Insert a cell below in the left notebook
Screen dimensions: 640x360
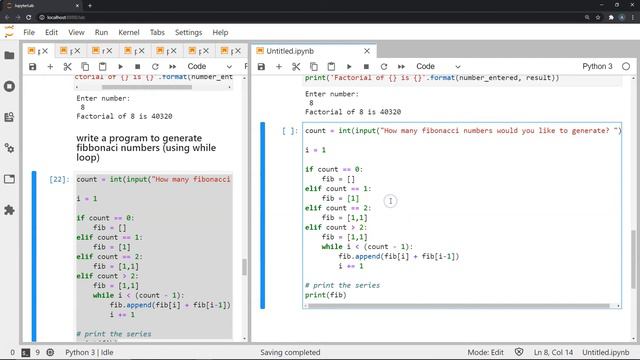tap(50, 67)
